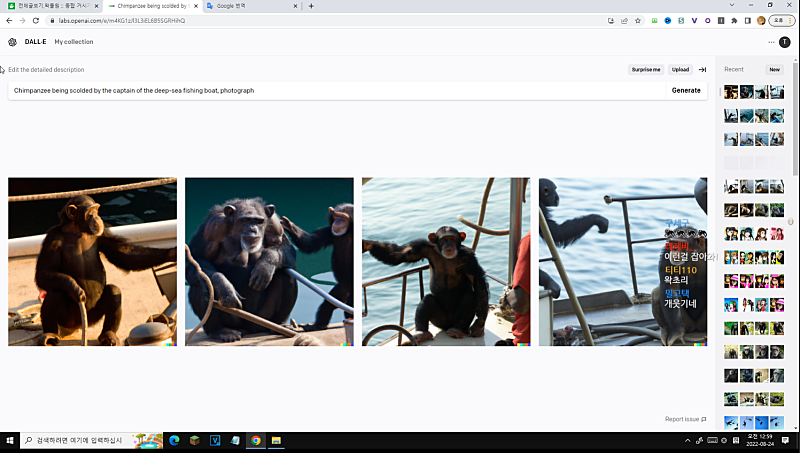Open second generated image with two chimpanzees
Viewport: 800px width, 453px height.
[x=269, y=262]
